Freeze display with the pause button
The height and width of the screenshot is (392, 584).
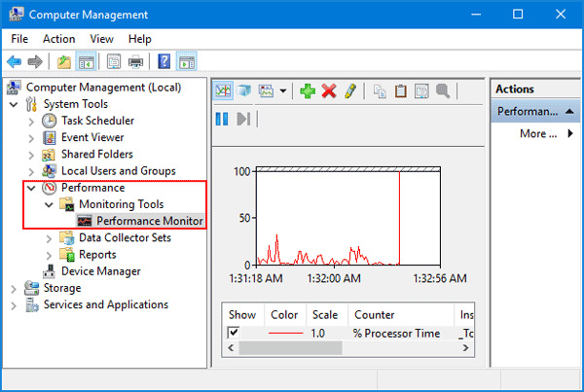coord(222,119)
